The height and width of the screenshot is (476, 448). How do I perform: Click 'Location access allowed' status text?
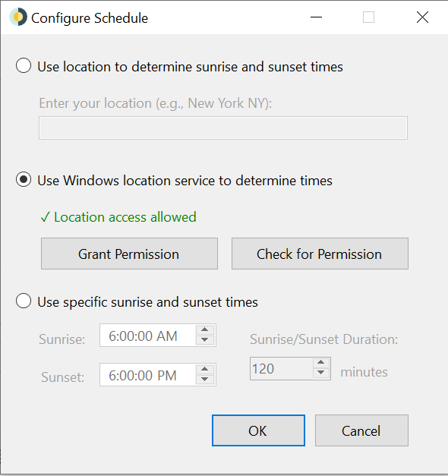118,217
